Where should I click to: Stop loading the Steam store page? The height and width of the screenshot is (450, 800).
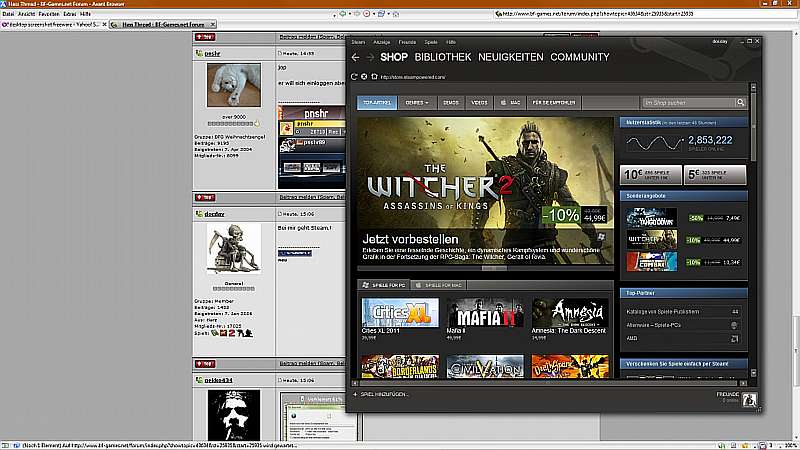coord(364,77)
